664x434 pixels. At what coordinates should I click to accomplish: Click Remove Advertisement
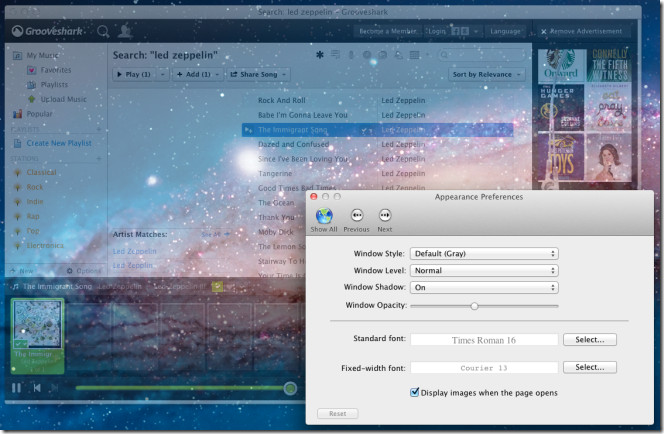[581, 31]
